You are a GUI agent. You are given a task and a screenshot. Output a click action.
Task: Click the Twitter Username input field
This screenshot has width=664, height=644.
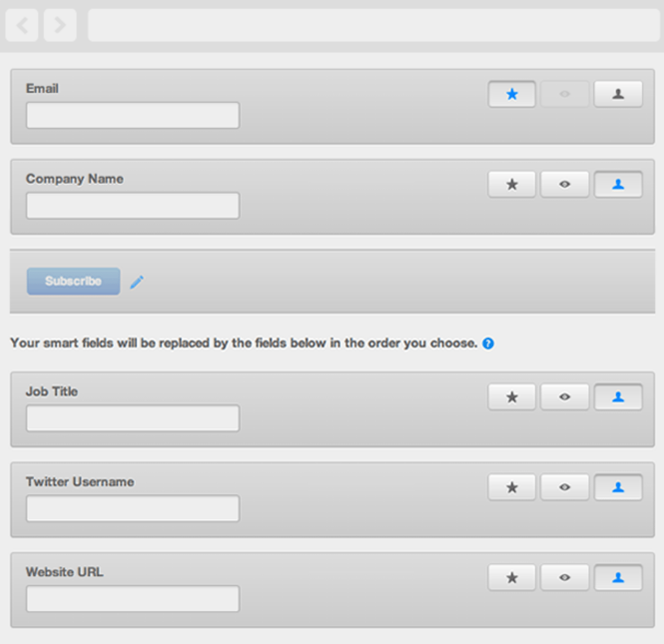(132, 508)
